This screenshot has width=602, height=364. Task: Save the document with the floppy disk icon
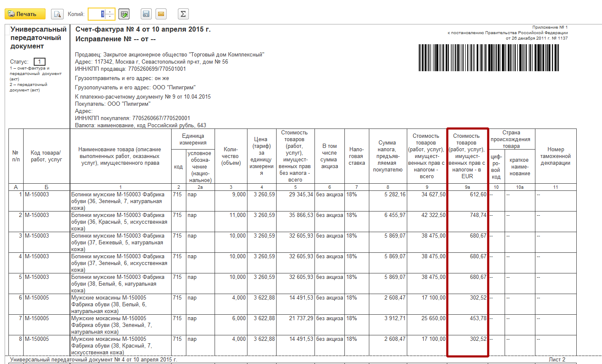coord(146,14)
